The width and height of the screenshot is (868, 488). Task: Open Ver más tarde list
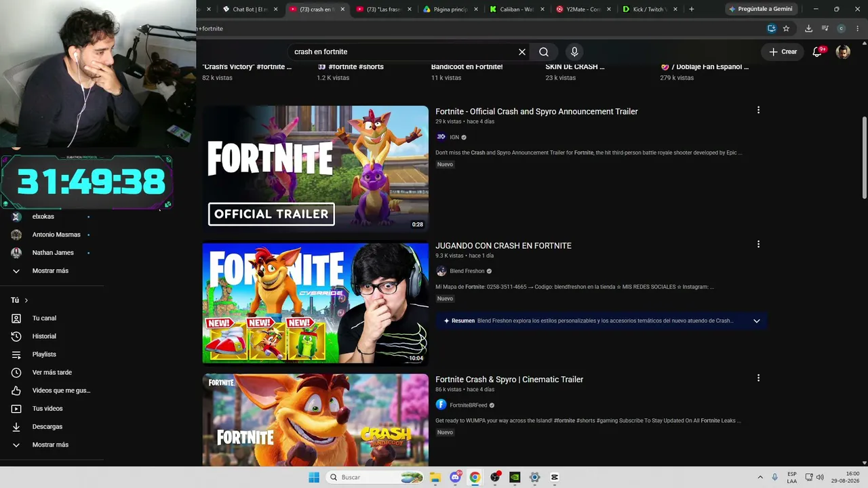click(x=52, y=373)
